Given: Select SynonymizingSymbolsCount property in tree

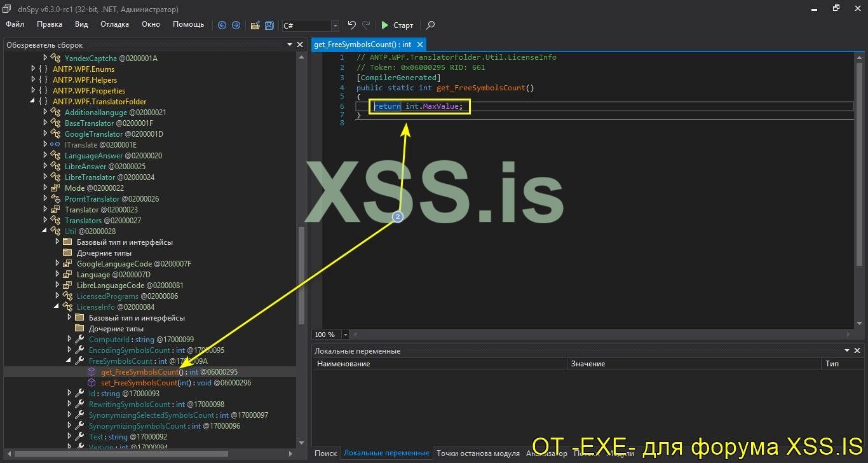Looking at the screenshot, I should (165, 426).
